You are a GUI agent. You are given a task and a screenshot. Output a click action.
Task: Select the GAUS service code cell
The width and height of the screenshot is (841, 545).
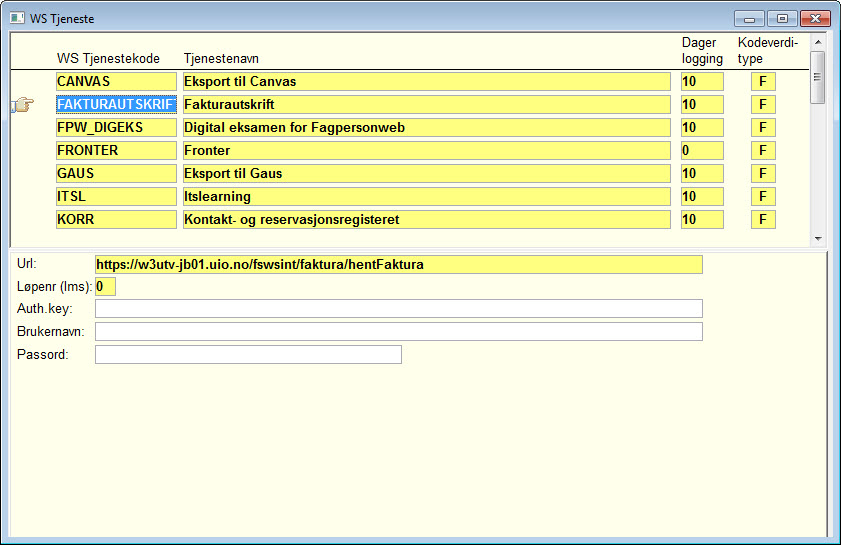(116, 173)
